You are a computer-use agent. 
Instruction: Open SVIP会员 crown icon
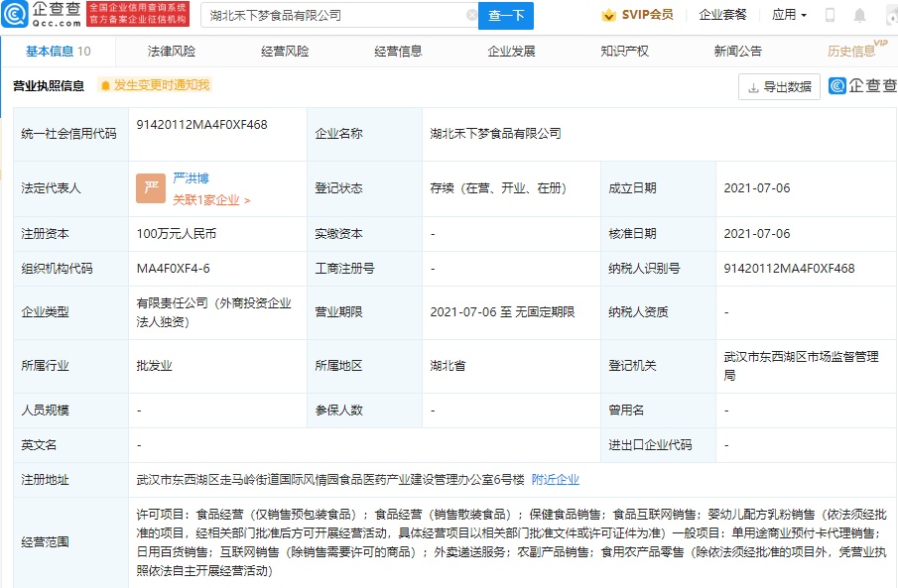(609, 16)
